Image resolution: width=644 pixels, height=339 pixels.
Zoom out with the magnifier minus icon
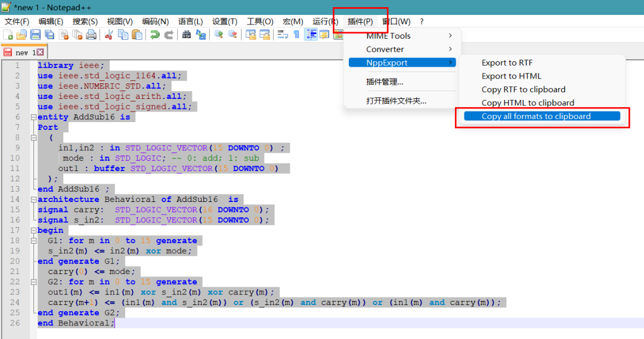pyautogui.click(x=233, y=35)
